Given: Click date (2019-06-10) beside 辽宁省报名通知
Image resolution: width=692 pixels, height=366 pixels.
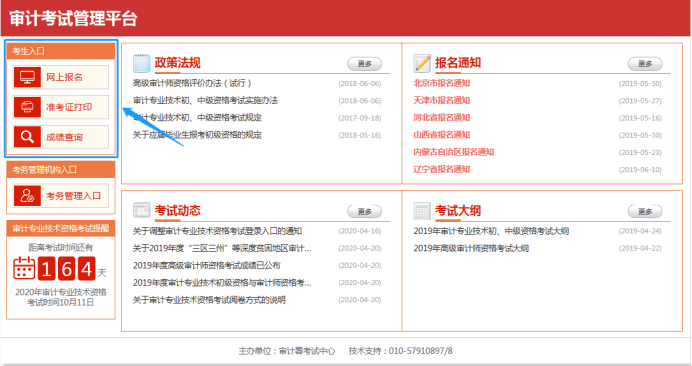Looking at the screenshot, I should click(640, 170).
